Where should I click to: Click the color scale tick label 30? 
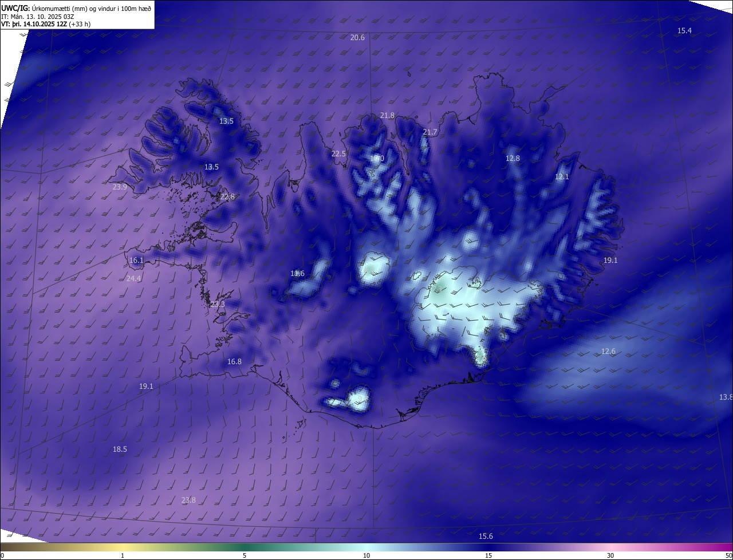610,555
